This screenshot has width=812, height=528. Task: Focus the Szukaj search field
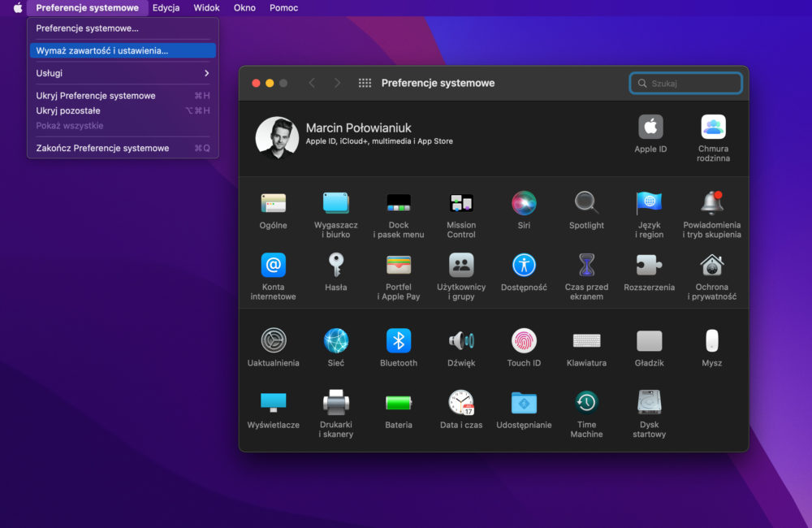point(685,83)
